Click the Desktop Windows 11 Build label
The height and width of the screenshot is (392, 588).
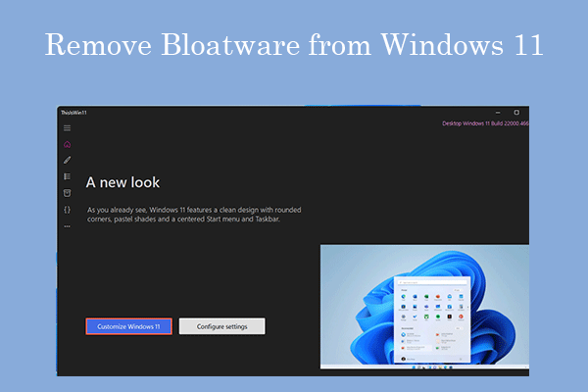[x=484, y=124]
